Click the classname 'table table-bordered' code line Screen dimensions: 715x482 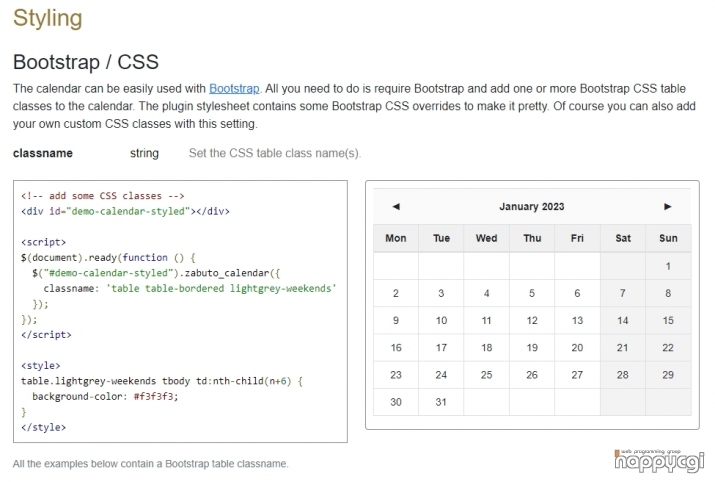tap(190, 289)
